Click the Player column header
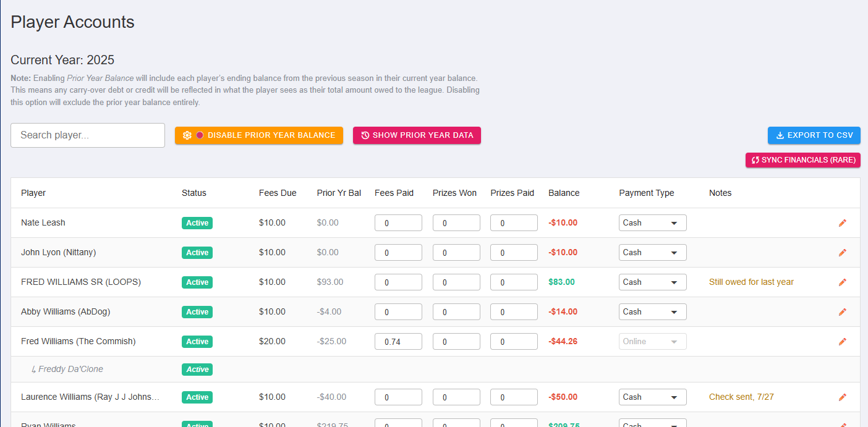868x427 pixels. tap(33, 193)
